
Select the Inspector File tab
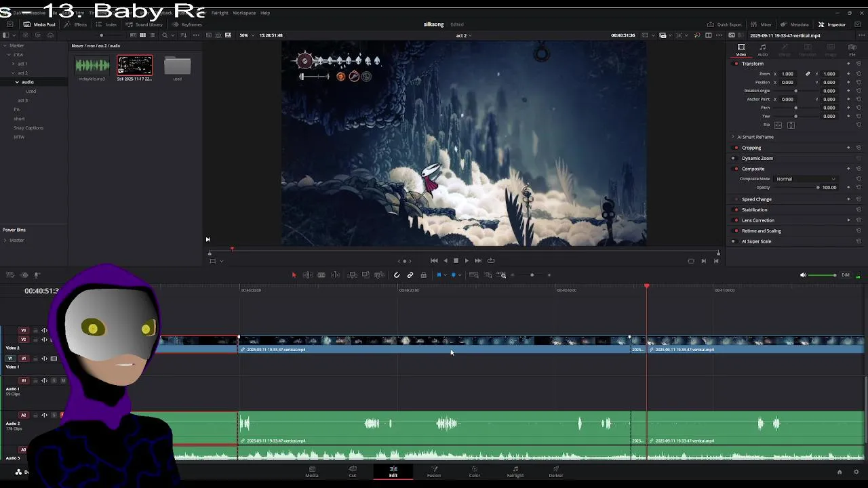(x=852, y=49)
